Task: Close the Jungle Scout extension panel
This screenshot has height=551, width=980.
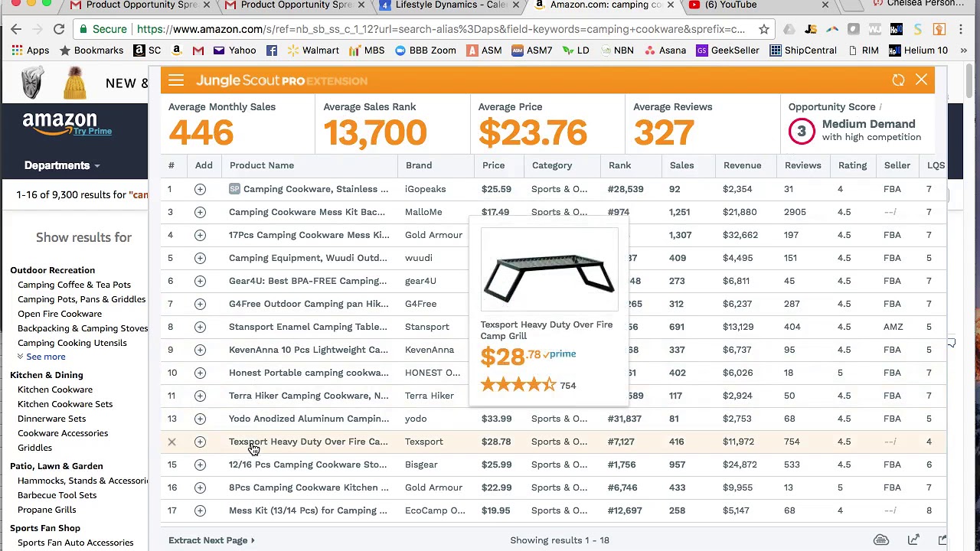Action: coord(921,80)
